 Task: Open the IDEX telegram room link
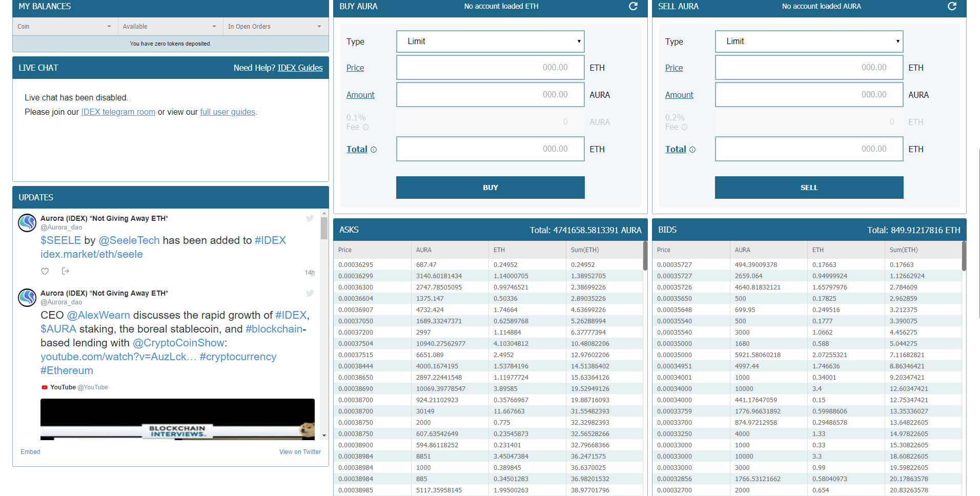point(118,112)
